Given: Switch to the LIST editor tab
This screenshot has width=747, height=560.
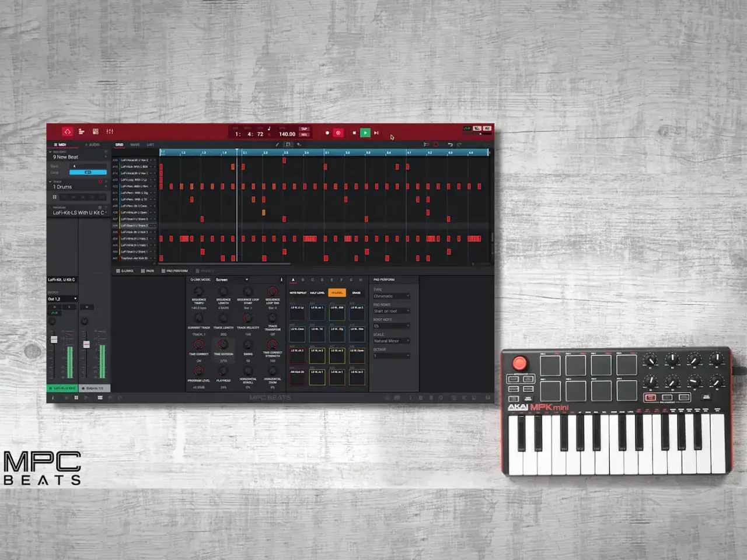Looking at the screenshot, I should tap(150, 145).
